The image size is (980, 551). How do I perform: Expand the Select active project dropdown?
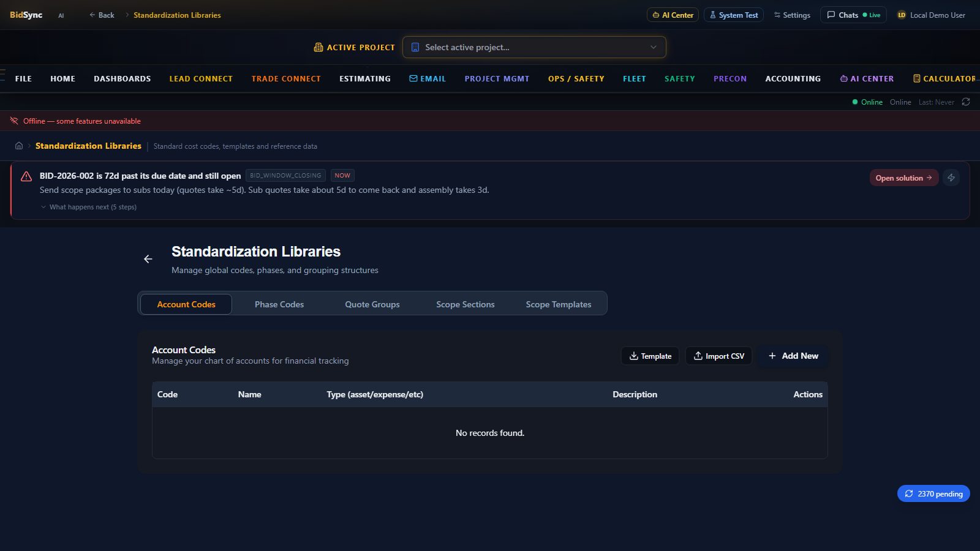click(x=534, y=47)
